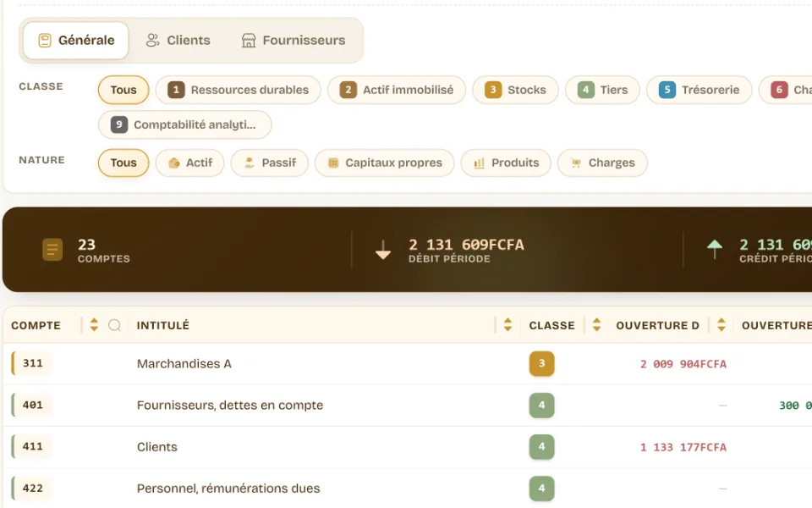Click the INTITULÉ column header
This screenshot has height=508, width=812.
click(162, 325)
